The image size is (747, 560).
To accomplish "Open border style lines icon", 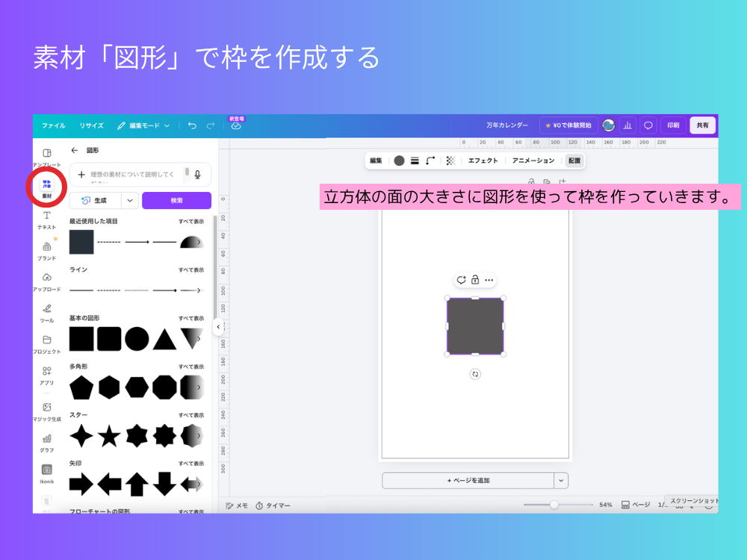I will click(415, 161).
